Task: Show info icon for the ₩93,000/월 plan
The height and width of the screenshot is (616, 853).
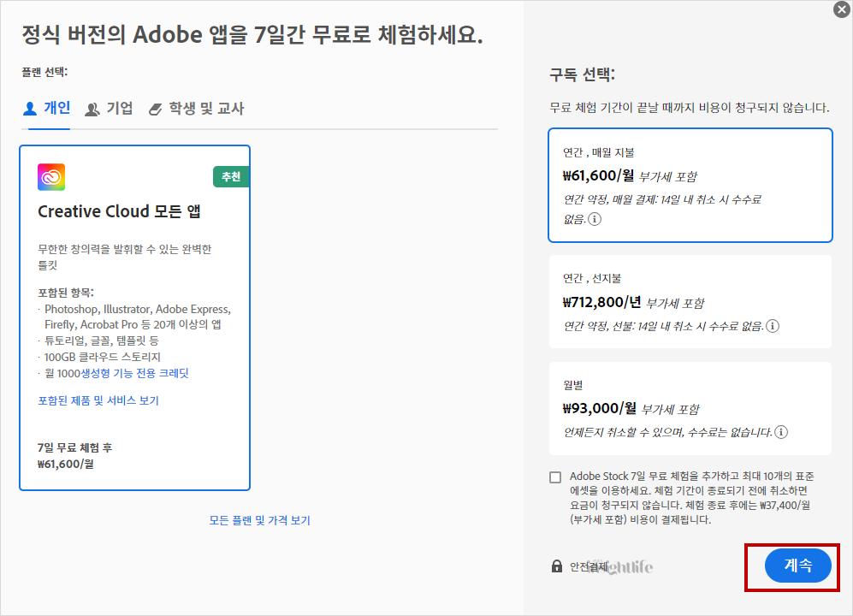Action: pos(781,432)
